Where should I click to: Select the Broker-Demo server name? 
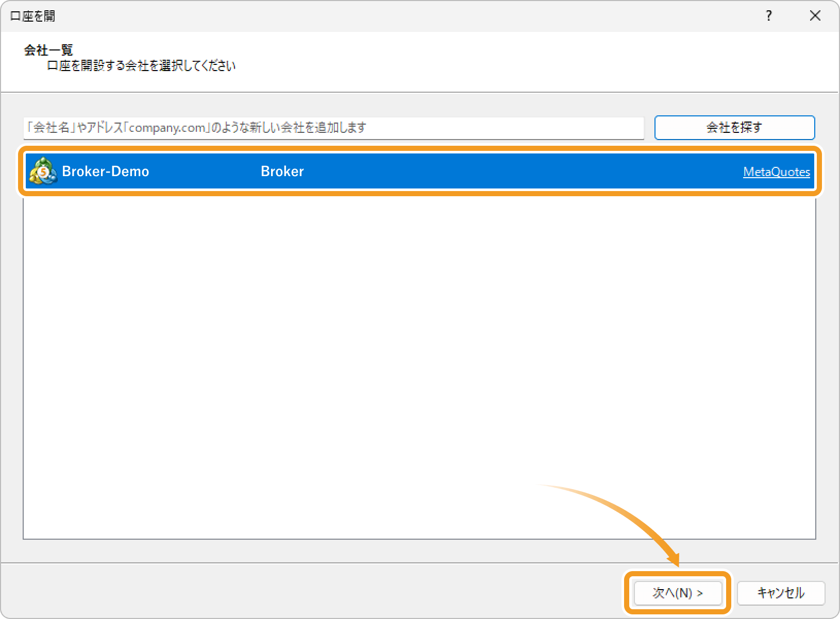tap(106, 171)
